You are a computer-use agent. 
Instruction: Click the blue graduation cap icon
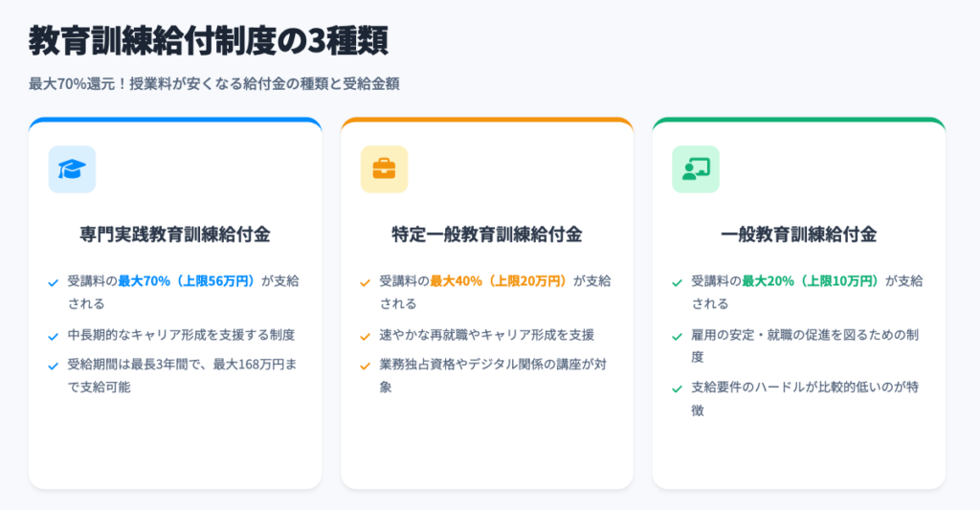tap(72, 169)
